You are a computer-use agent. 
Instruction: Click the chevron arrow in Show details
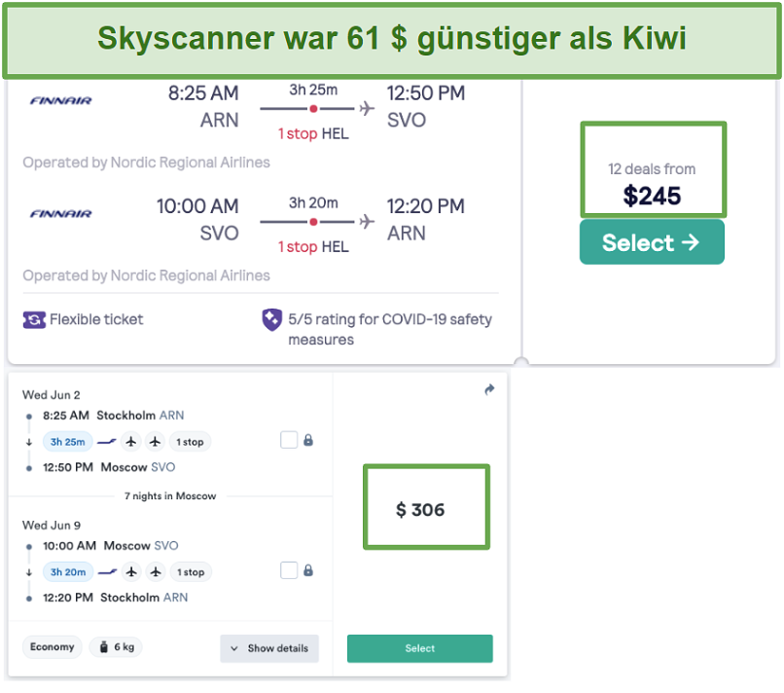234,648
